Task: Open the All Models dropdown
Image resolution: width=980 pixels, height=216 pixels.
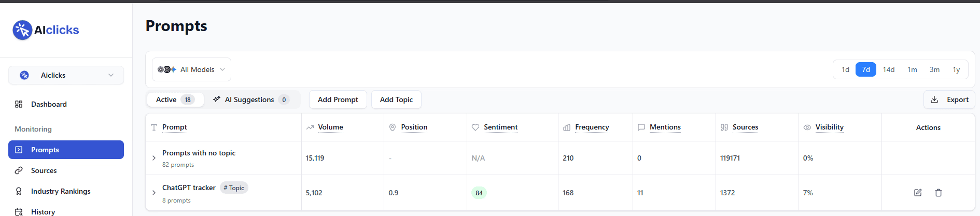Action: coord(191,69)
